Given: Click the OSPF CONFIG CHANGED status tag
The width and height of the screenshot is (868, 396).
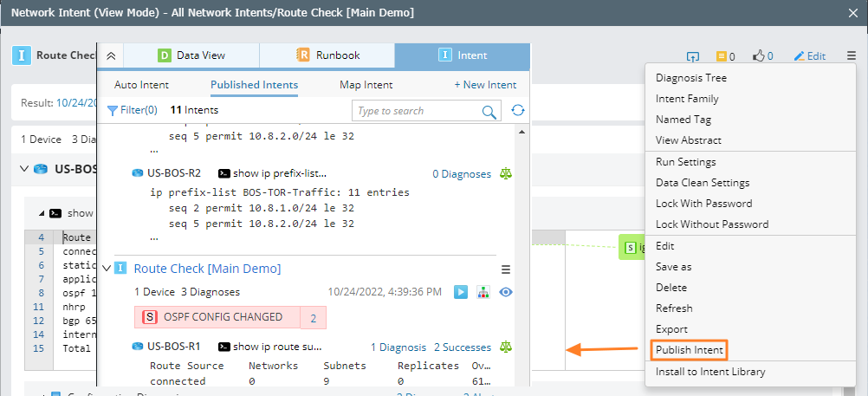Looking at the screenshot, I should [x=217, y=317].
